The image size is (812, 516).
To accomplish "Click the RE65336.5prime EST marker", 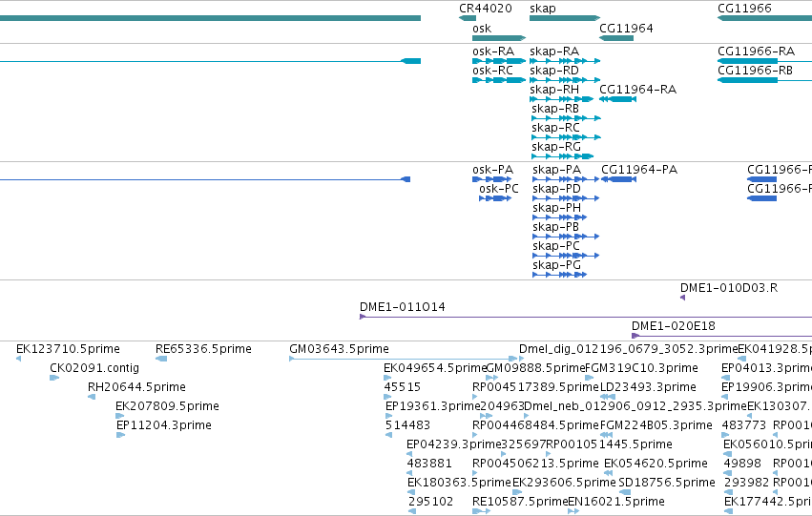I will coord(161,359).
